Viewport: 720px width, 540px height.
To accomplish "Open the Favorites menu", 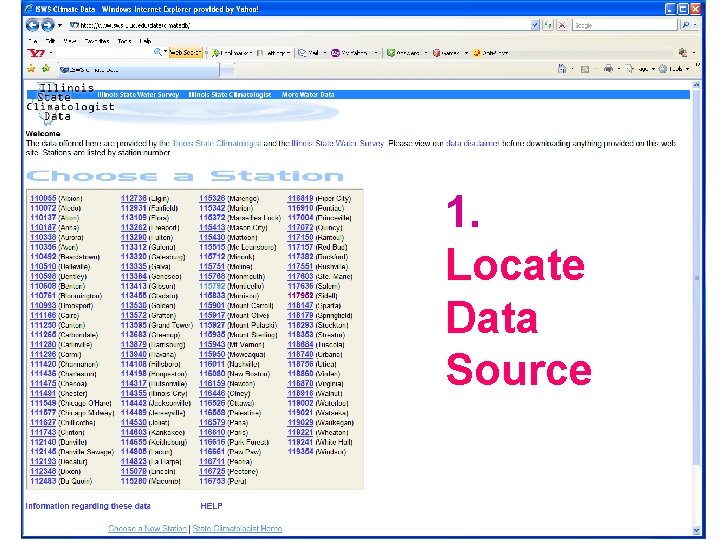I will pyautogui.click(x=97, y=41).
